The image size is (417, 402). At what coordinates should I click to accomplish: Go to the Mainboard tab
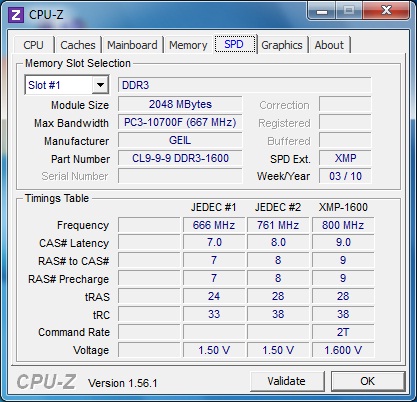pos(132,45)
